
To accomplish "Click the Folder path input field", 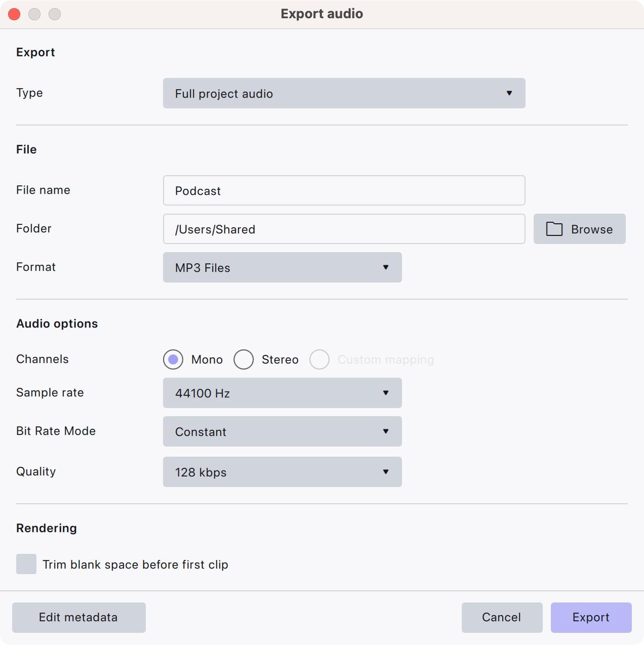I will [x=344, y=229].
